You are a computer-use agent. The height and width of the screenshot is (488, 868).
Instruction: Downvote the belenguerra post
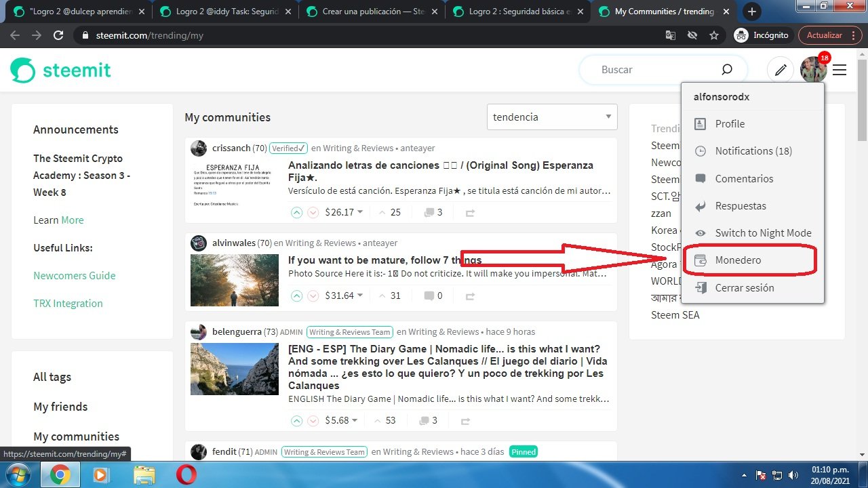click(x=313, y=420)
